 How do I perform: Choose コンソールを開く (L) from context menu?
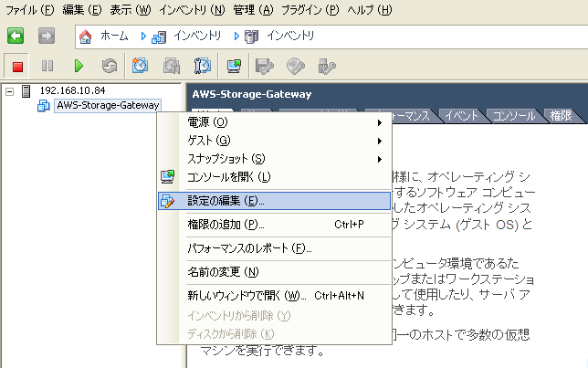click(275, 176)
